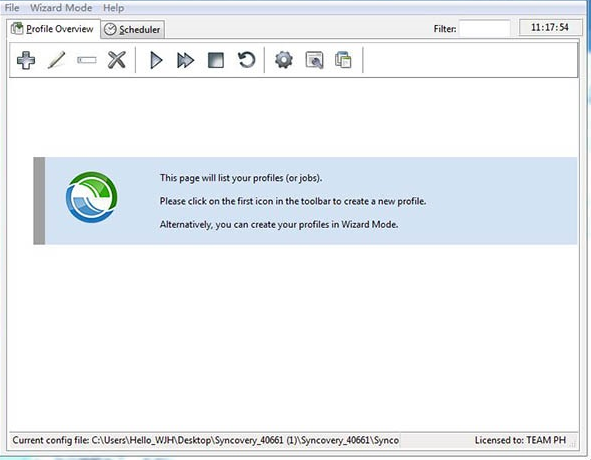Screen dimensions: 591x460
Task: Click into the Filter text field
Action: point(485,28)
